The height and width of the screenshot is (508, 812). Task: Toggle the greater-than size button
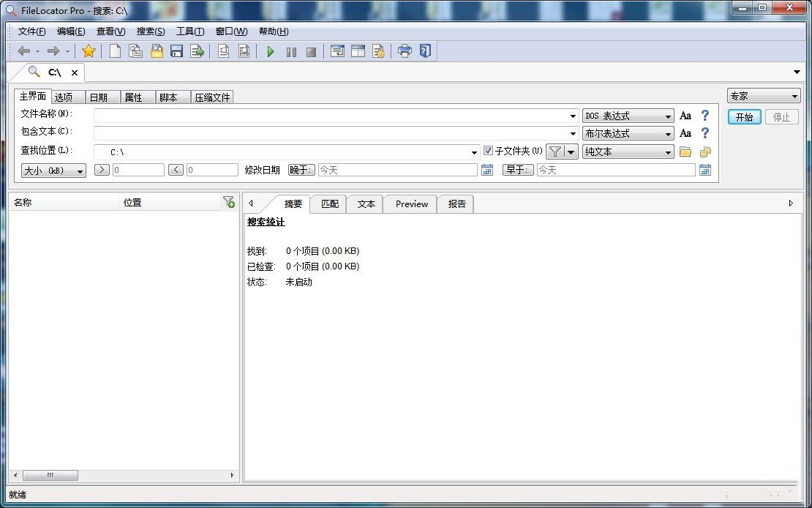coord(102,170)
